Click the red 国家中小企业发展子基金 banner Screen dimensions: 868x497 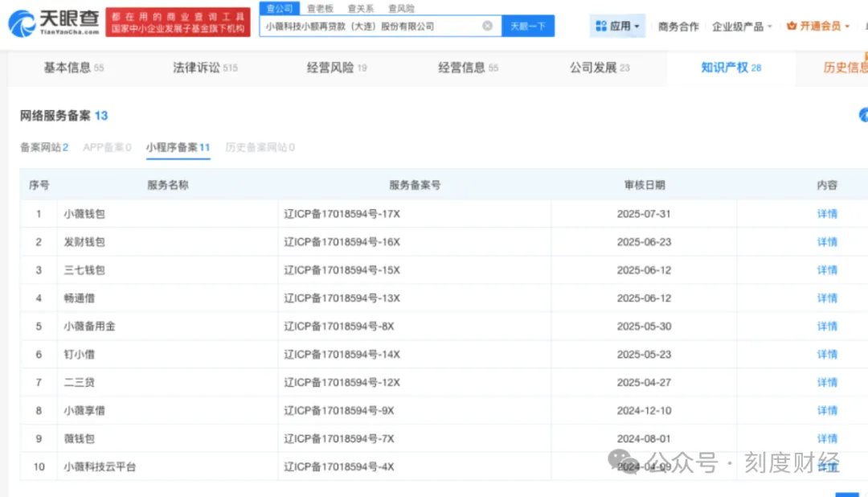tap(178, 23)
